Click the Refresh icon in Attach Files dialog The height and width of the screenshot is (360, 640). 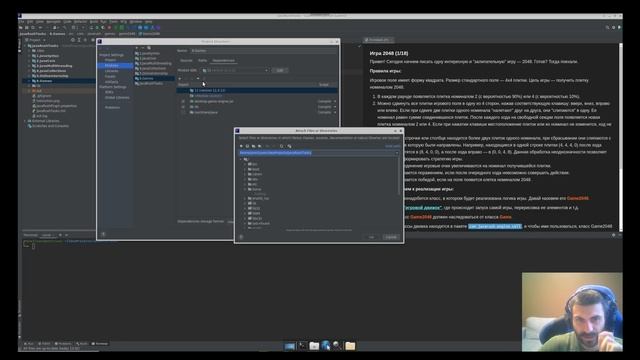pos(282,146)
